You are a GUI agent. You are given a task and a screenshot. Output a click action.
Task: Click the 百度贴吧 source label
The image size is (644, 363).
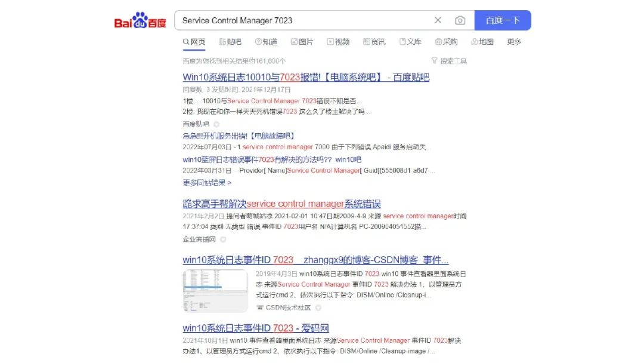pyautogui.click(x=196, y=124)
